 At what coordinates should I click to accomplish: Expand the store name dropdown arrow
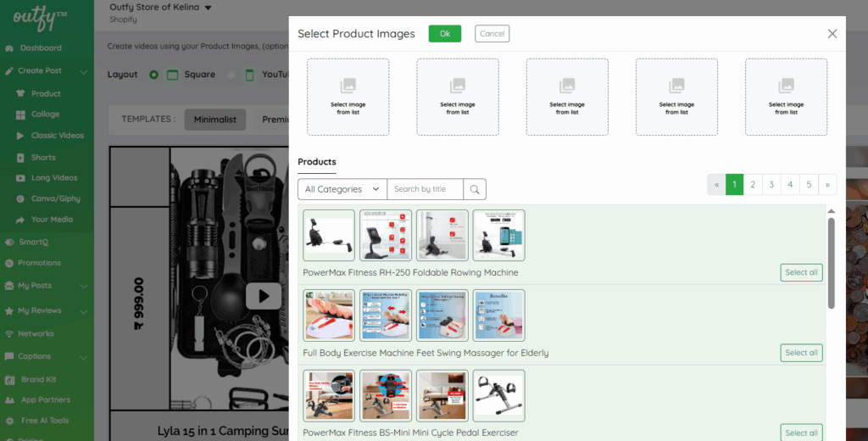point(208,8)
